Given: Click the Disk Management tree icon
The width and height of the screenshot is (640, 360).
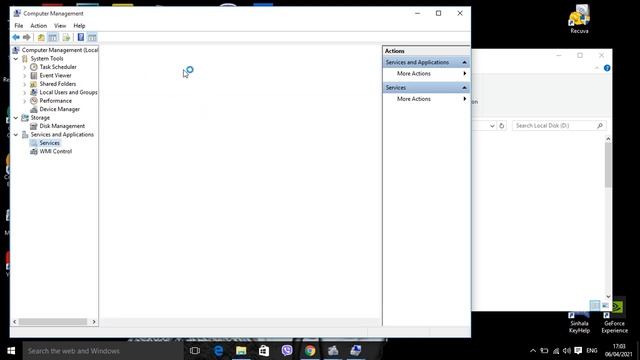Looking at the screenshot, I should pos(34,126).
